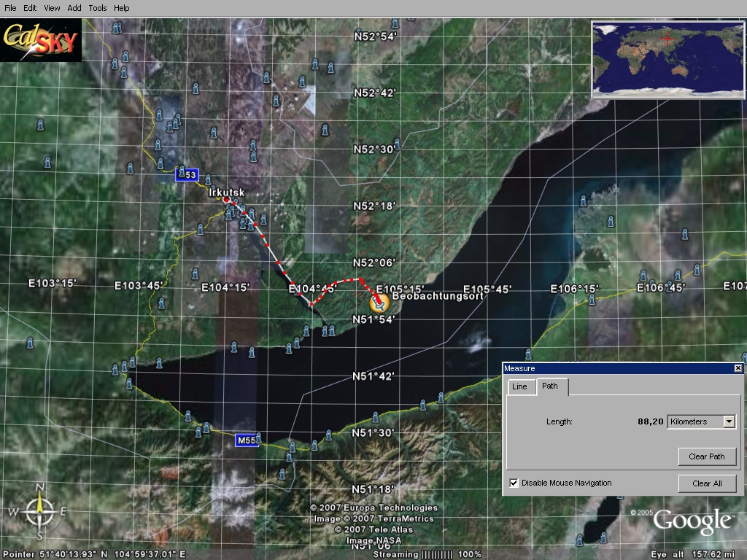Click the Irkutsk red city marker
Image resolution: width=747 pixels, height=560 pixels.
click(226, 200)
